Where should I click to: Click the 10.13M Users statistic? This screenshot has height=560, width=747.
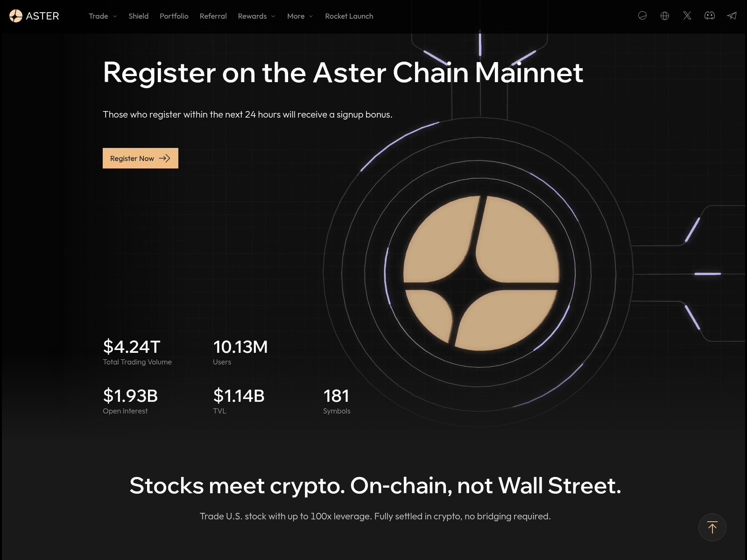240,351
